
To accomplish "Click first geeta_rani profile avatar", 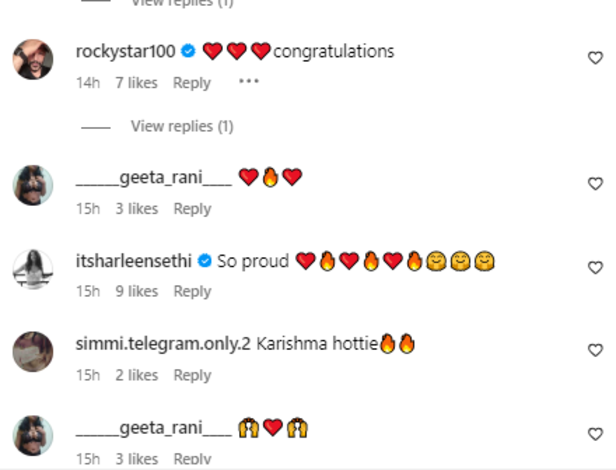I will (x=32, y=185).
